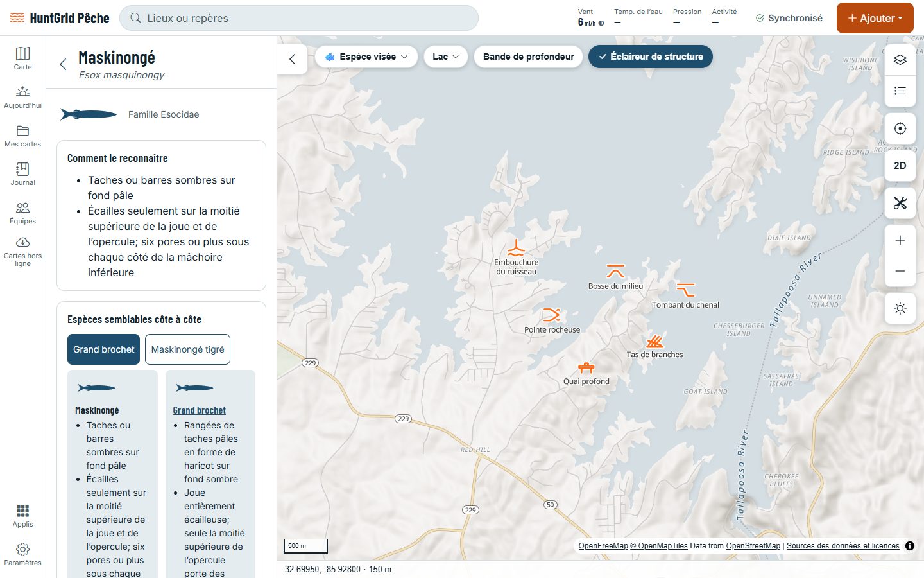Show the map legend list

(x=900, y=91)
